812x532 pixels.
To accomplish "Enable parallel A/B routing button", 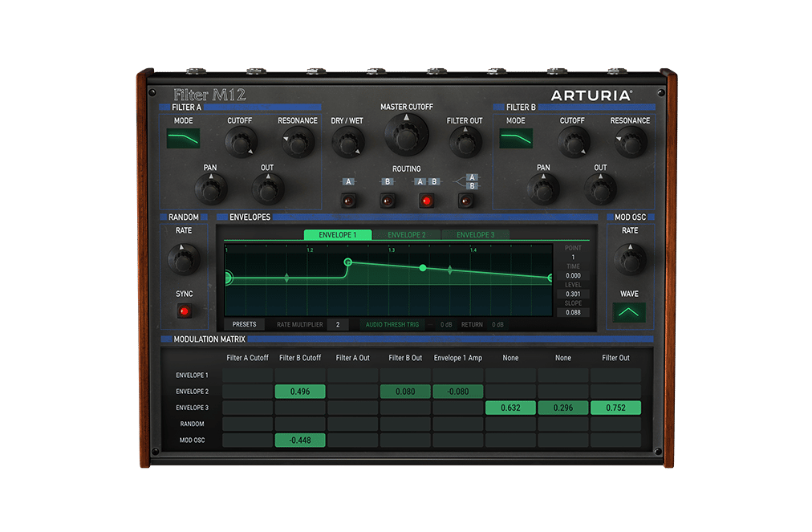I will (465, 201).
